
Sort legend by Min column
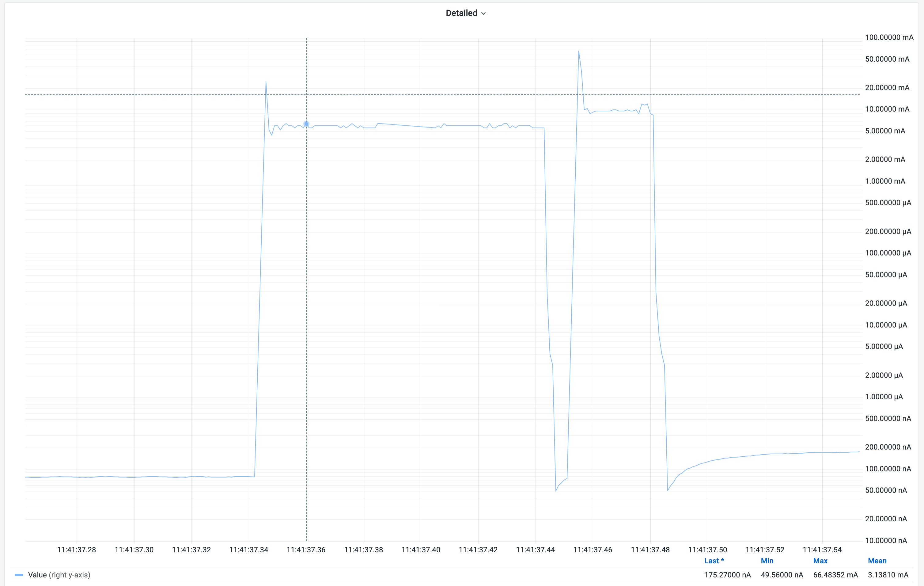[767, 561]
